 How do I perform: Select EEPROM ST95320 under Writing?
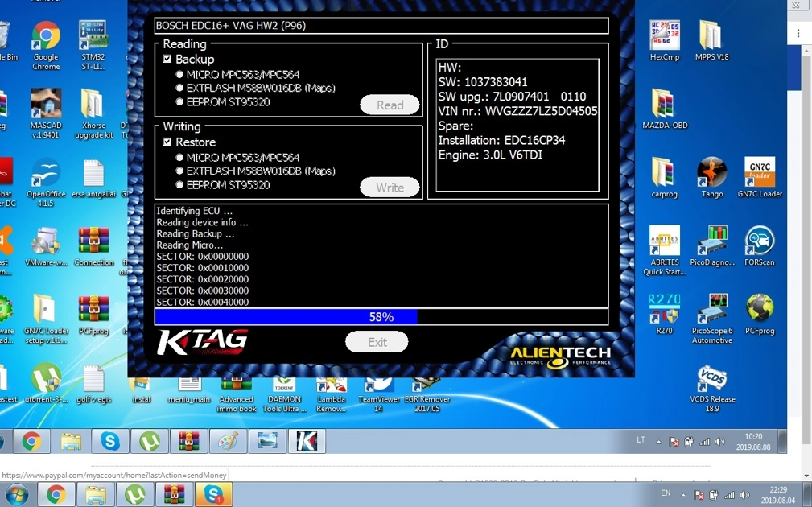click(x=179, y=185)
